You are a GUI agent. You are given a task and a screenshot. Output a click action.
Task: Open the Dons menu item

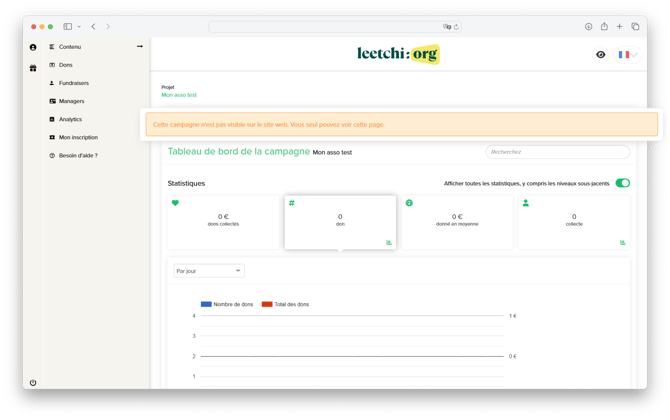click(66, 65)
